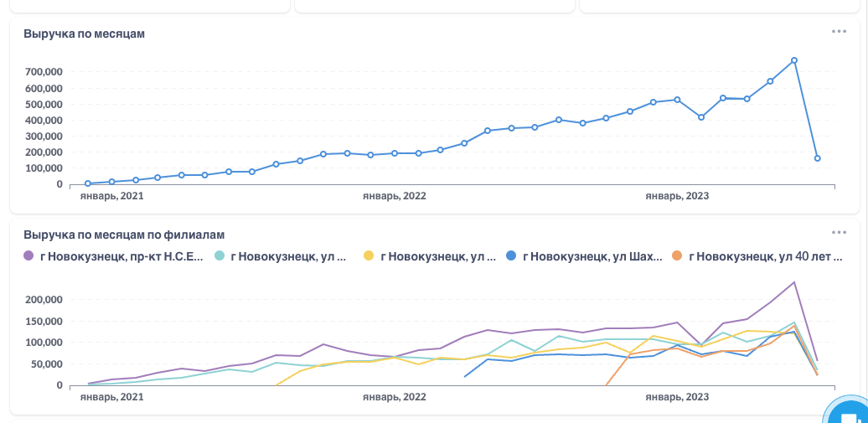The image size is (868, 423).
Task: Click "январь, 2022" label on the top chart axis
Action: point(394,196)
